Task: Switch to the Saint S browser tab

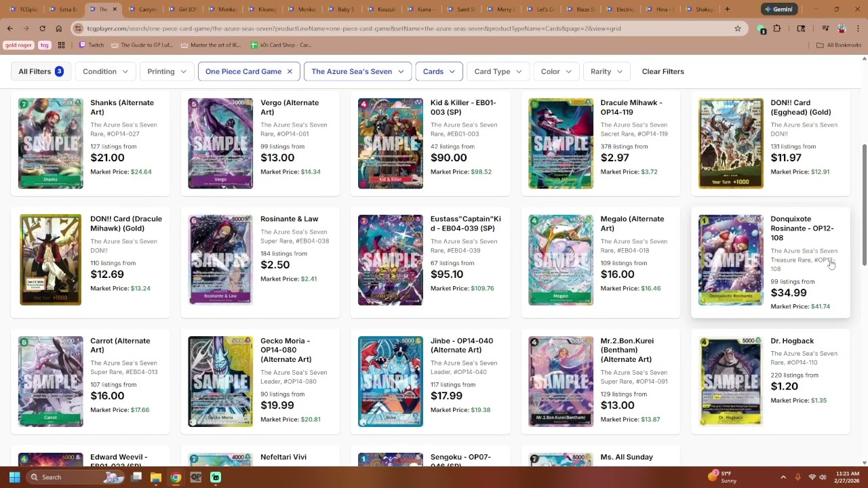Action: (x=463, y=9)
